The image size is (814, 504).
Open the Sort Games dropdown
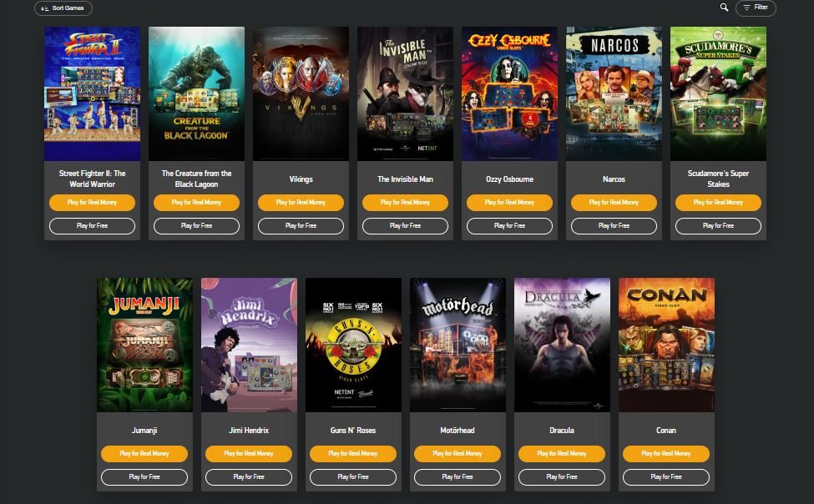click(x=63, y=8)
